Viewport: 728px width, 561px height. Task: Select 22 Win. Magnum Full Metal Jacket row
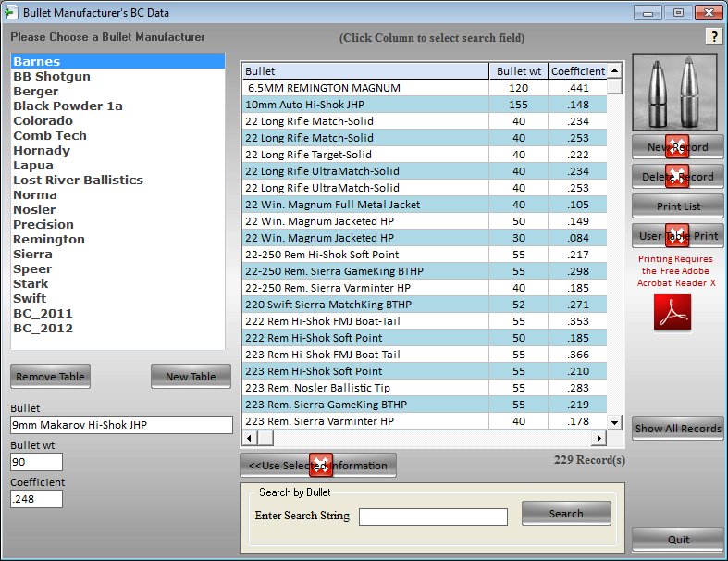click(425, 205)
